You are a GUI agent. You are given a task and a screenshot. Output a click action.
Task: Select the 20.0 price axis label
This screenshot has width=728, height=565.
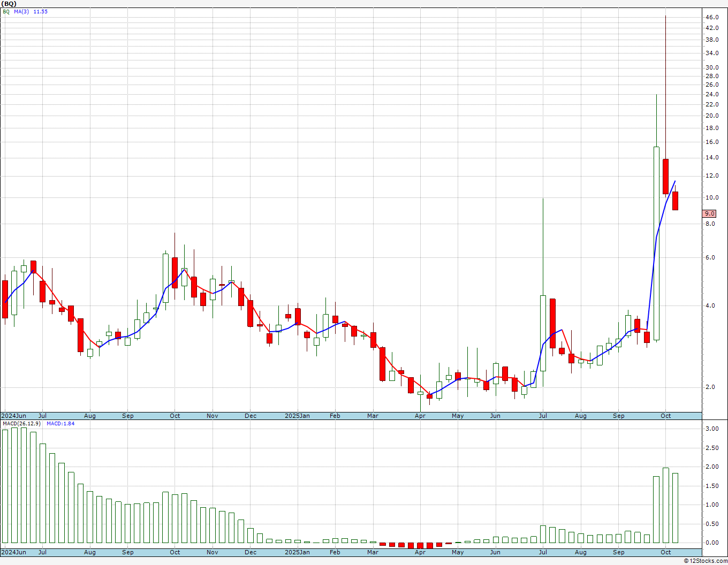point(712,116)
